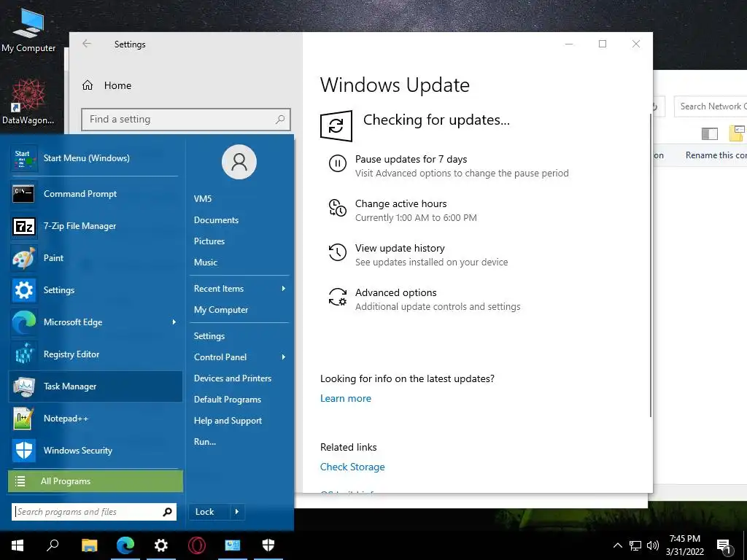Expand the Microsoft Edge submenu arrow

click(174, 322)
